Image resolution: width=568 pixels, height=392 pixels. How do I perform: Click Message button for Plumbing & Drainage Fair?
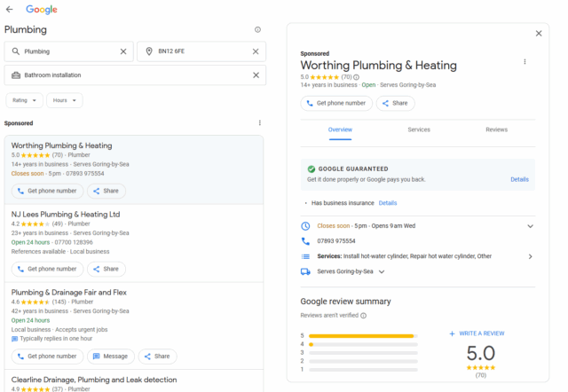(109, 357)
